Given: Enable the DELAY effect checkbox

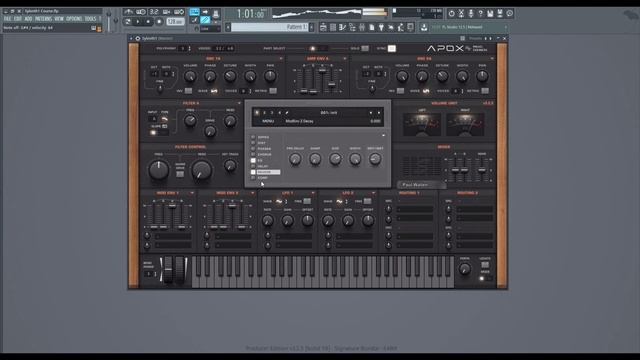Looking at the screenshot, I should click(x=253, y=166).
